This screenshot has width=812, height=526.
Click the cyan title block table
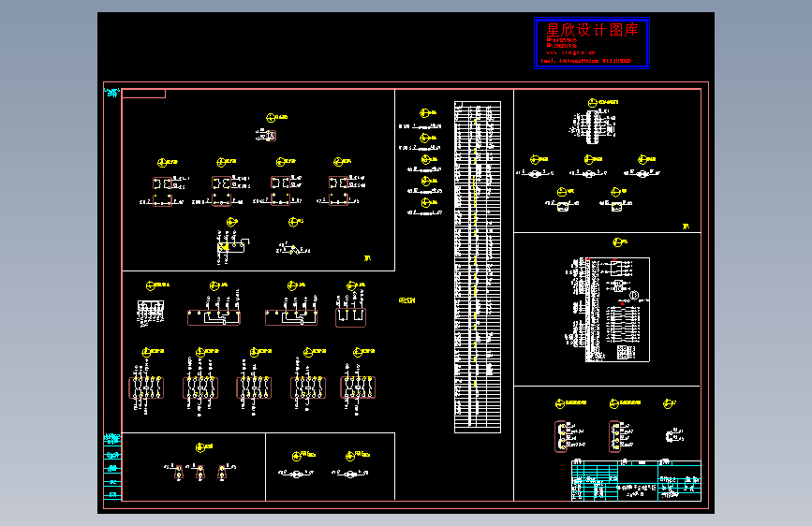pos(636,480)
